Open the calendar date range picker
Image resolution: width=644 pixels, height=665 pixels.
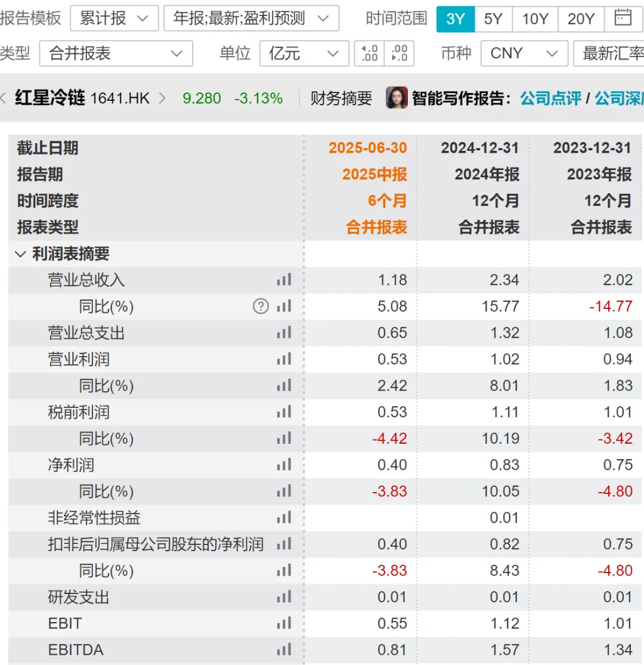click(x=623, y=18)
